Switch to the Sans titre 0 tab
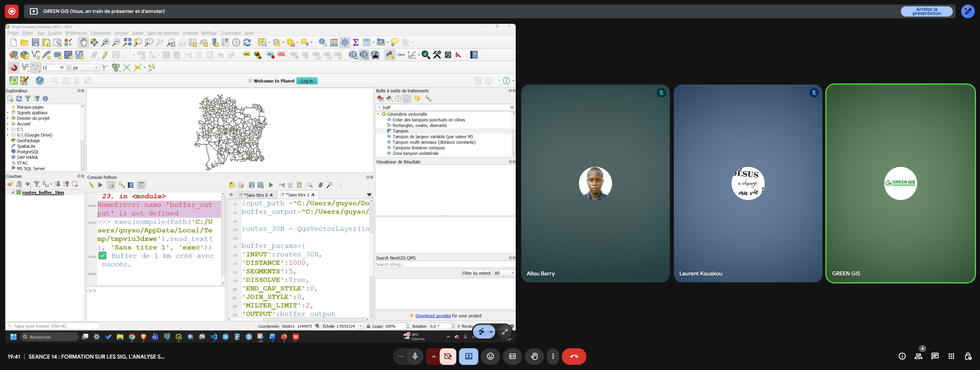The height and width of the screenshot is (370, 980). point(255,195)
